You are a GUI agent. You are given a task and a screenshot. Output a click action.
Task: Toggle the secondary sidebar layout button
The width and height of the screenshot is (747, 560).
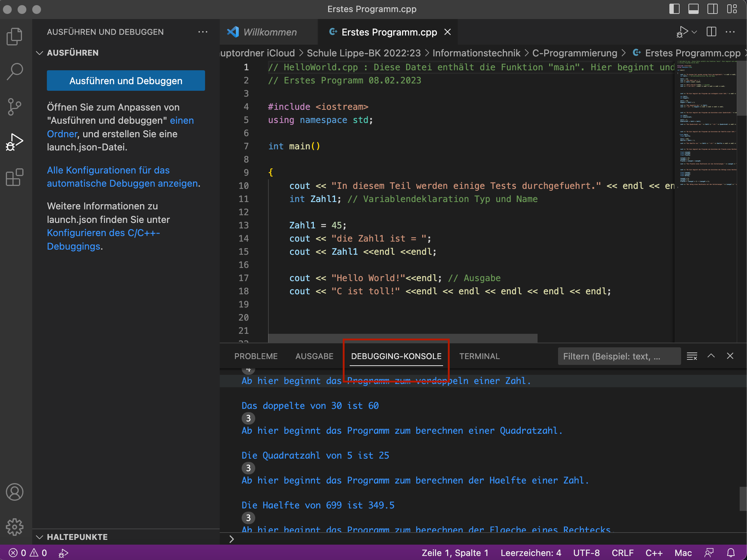712,9
